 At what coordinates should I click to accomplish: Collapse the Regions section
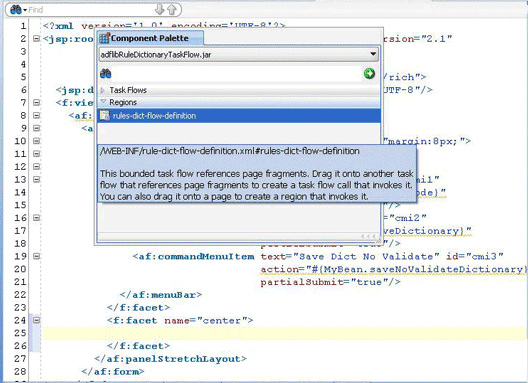103,101
